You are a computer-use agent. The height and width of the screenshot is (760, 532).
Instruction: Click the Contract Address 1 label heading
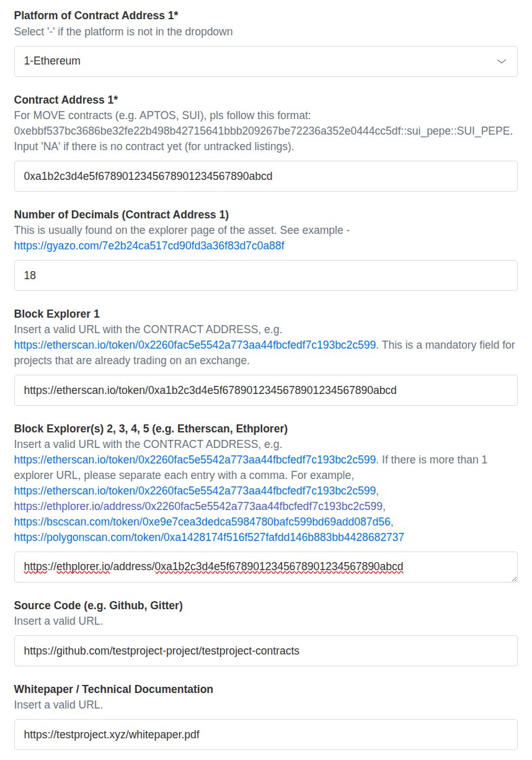click(x=66, y=99)
